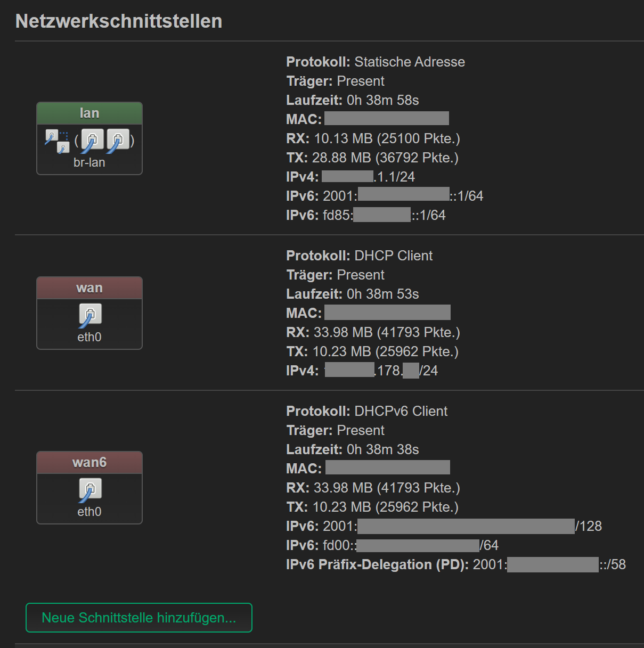Click the wan IPv4 address line
The width and height of the screenshot is (644, 648).
(362, 371)
